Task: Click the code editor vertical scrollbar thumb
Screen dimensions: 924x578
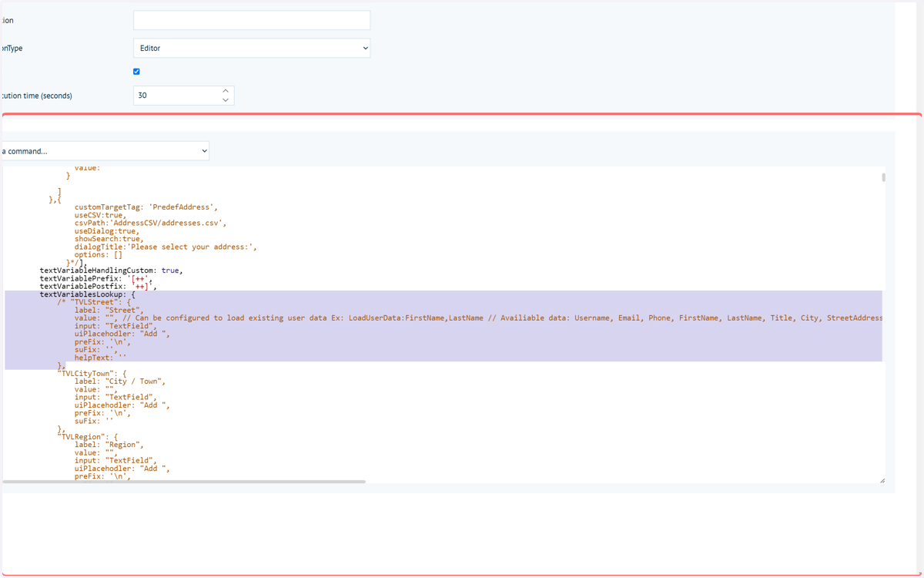Action: [x=883, y=177]
